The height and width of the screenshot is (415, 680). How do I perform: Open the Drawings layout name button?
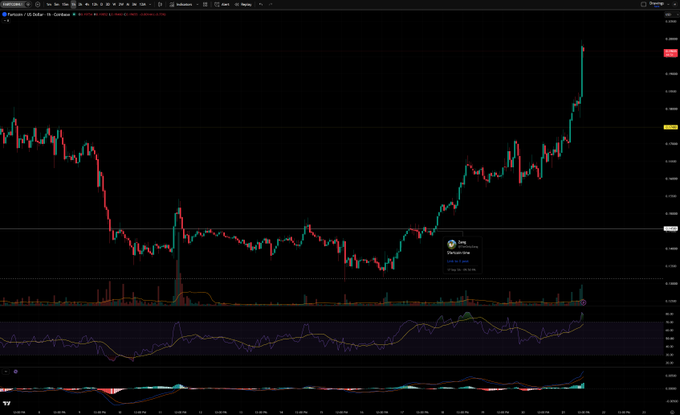[657, 4]
